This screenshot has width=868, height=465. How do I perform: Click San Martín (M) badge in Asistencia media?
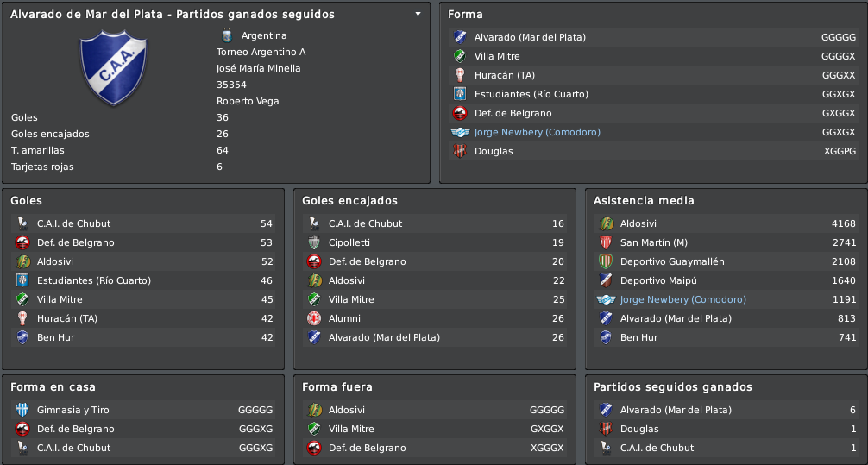(x=606, y=242)
